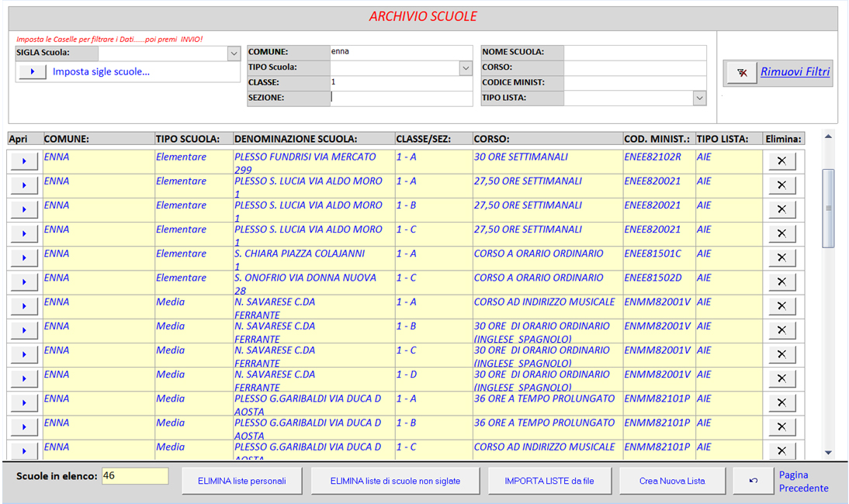
Task: Click the CORSO filter input field
Action: pyautogui.click(x=635, y=67)
